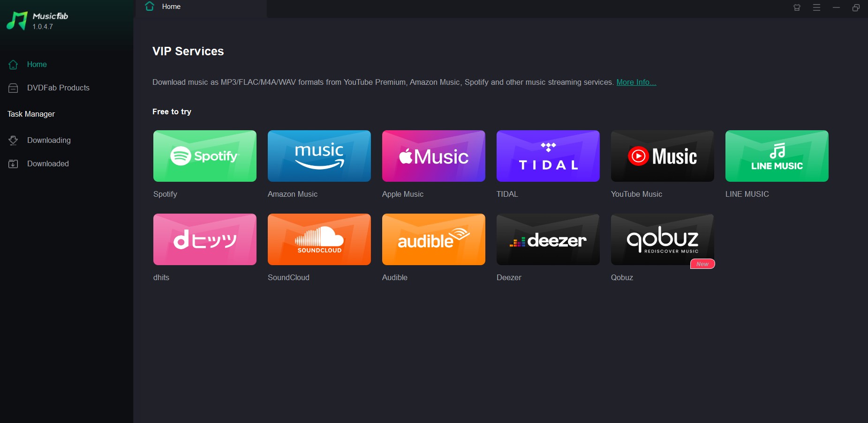Open the LINE MUSIC service tile
The width and height of the screenshot is (868, 423).
pyautogui.click(x=777, y=156)
